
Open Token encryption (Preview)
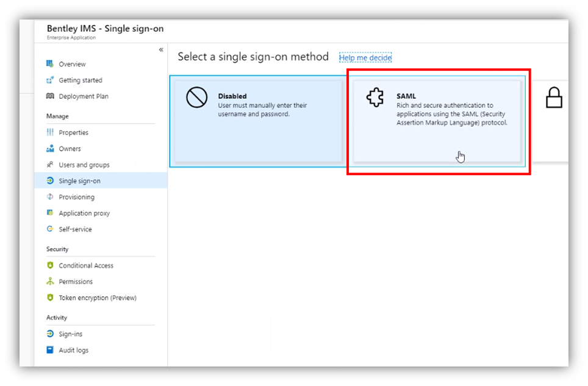(101, 298)
